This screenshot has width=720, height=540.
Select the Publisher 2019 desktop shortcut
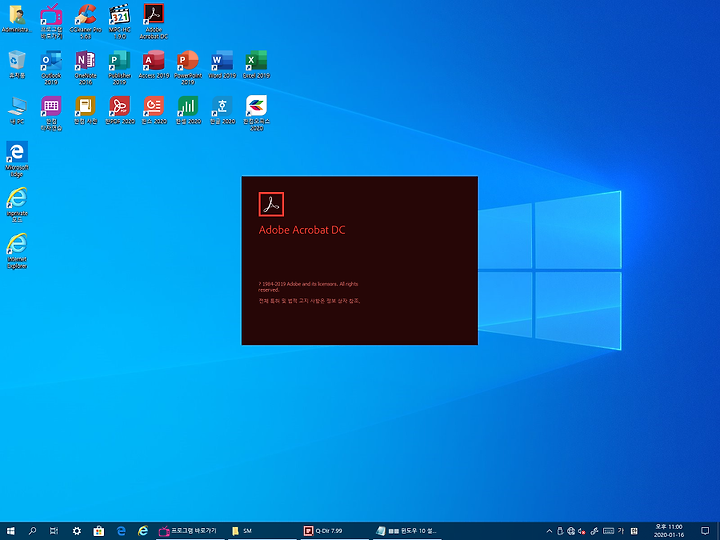pos(119,67)
